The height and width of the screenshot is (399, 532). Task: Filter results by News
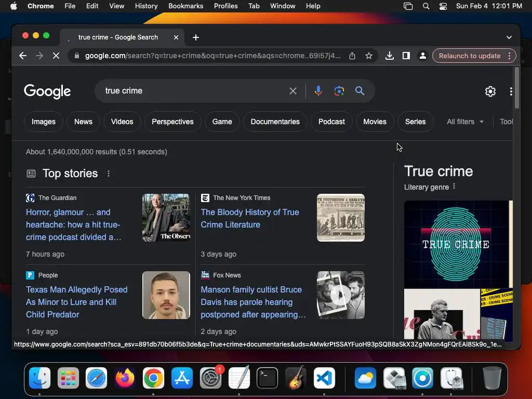pyautogui.click(x=83, y=122)
